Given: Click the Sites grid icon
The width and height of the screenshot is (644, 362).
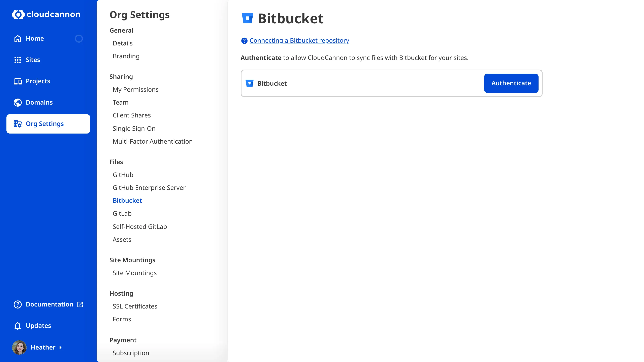Looking at the screenshot, I should 18,60.
